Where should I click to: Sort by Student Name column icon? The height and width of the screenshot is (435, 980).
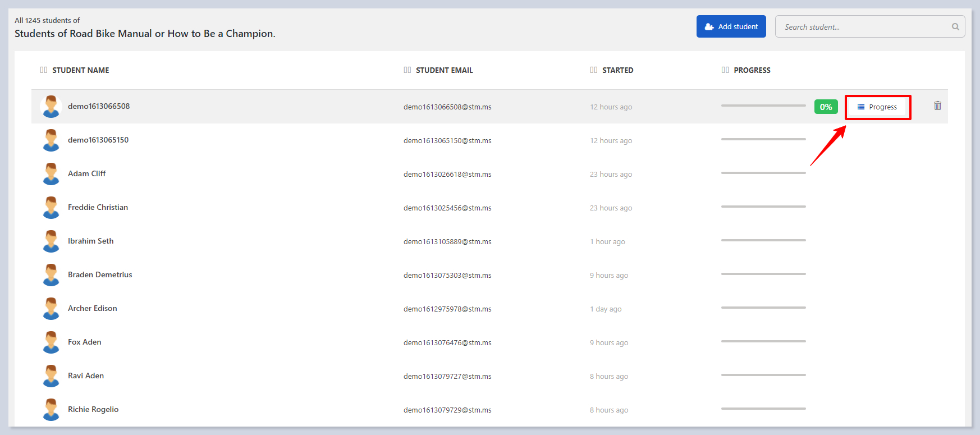(x=44, y=70)
